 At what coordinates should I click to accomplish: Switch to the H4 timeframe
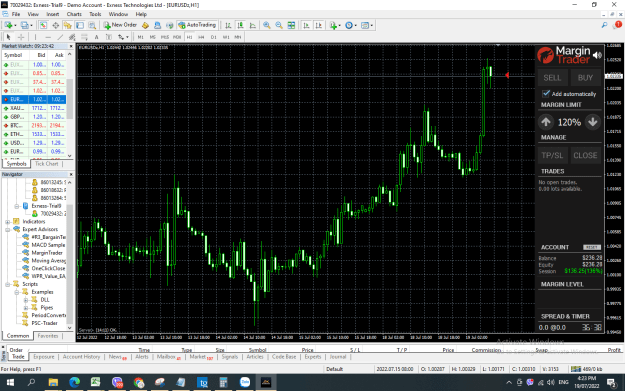(x=201, y=37)
